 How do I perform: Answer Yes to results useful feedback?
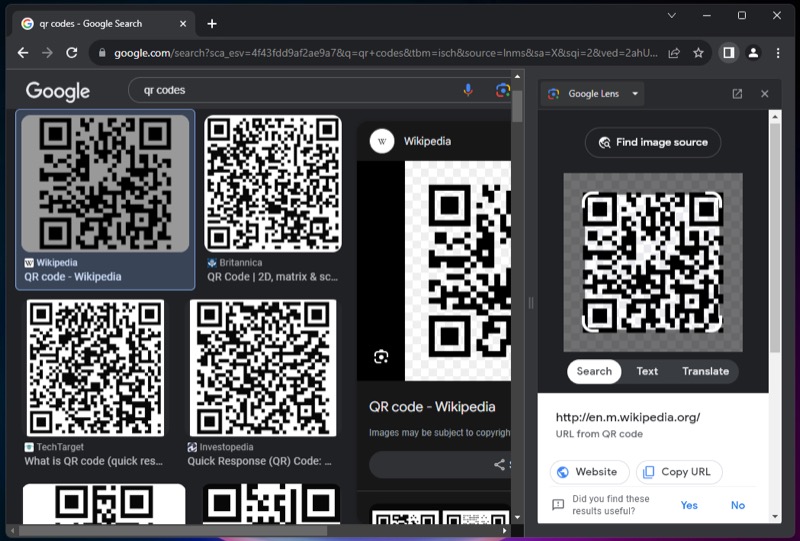click(689, 505)
